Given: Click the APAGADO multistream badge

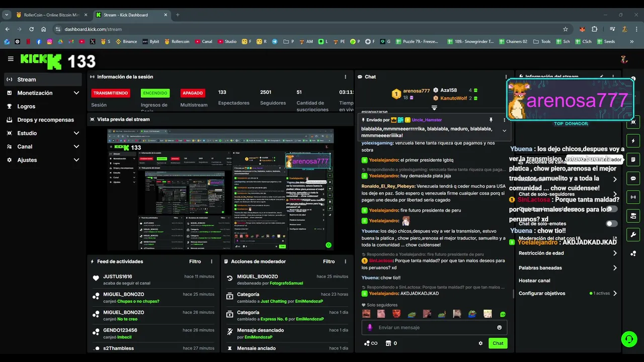Looking at the screenshot, I should pyautogui.click(x=193, y=93).
